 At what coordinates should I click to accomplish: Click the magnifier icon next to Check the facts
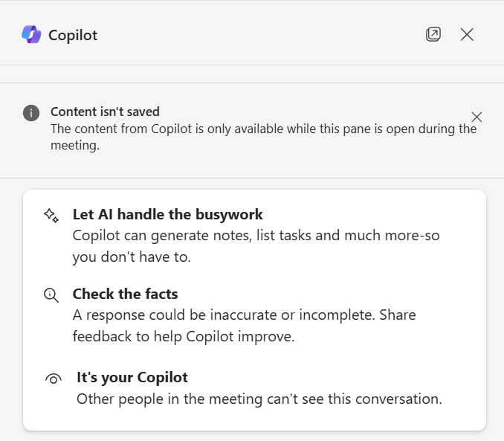51,295
